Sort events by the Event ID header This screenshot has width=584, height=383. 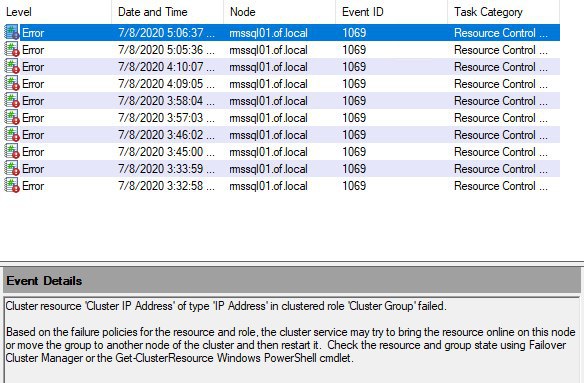[391, 12]
